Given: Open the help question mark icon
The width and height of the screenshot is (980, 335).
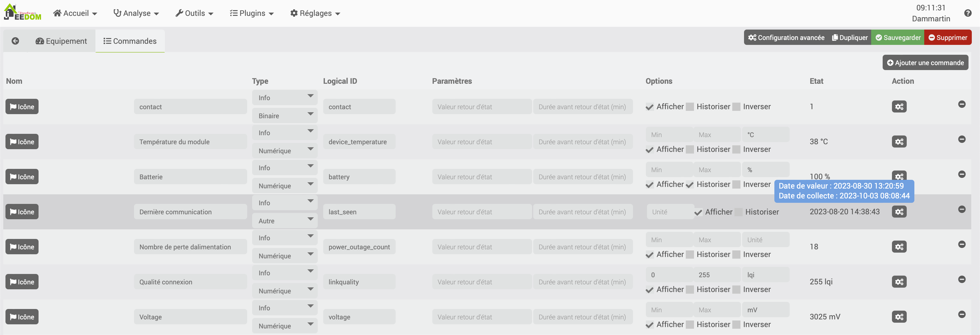Looking at the screenshot, I should pos(968,13).
